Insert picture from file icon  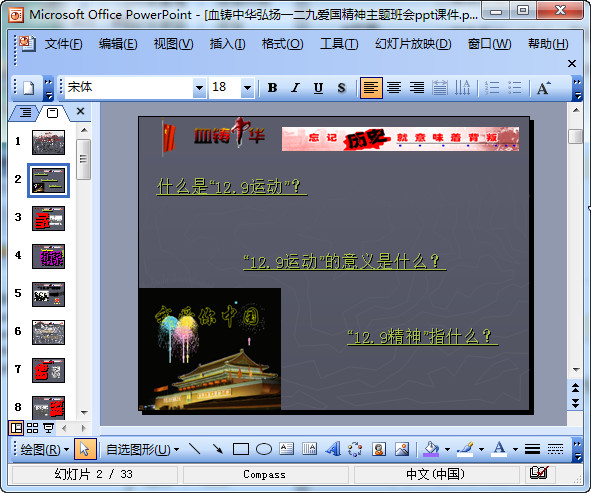pos(402,449)
